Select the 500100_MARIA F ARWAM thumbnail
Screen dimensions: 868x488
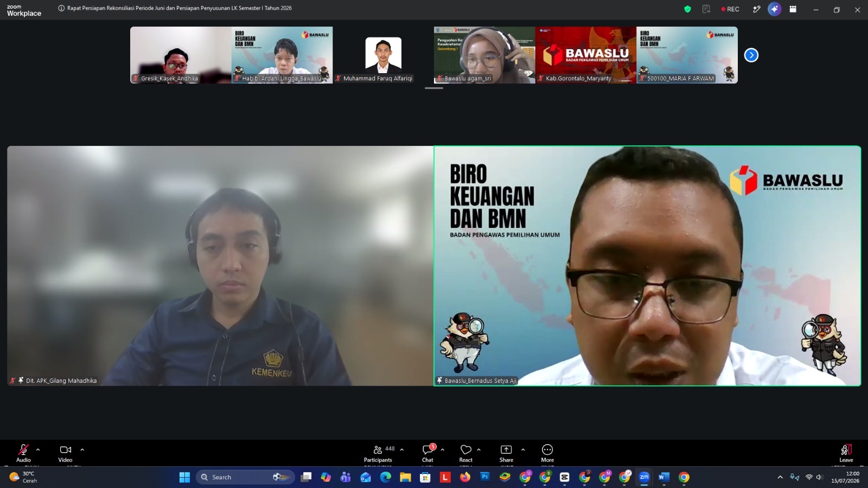pos(687,55)
